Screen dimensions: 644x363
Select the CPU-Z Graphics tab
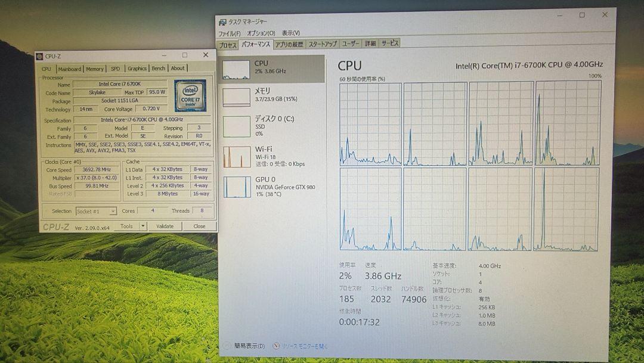coord(137,69)
